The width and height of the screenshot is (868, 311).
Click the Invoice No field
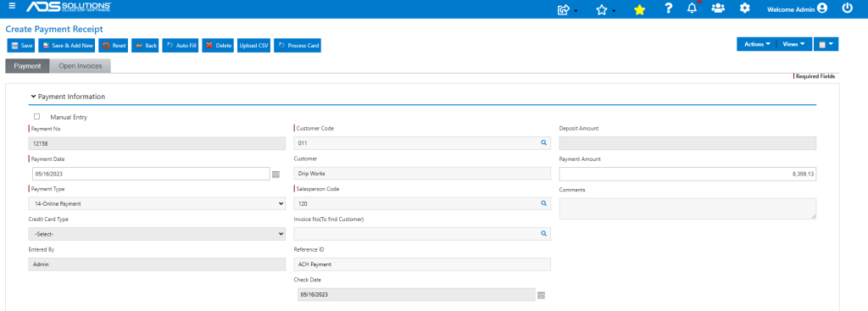click(x=422, y=234)
